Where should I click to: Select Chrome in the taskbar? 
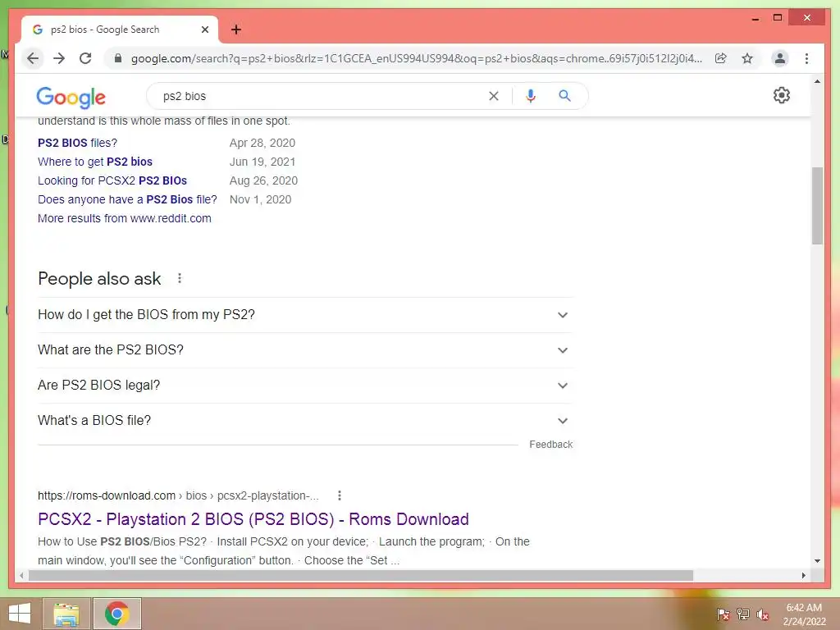116,614
